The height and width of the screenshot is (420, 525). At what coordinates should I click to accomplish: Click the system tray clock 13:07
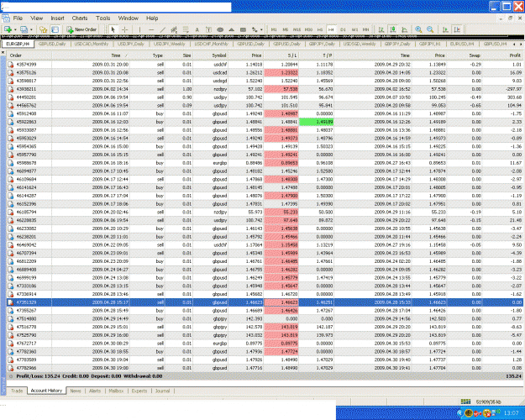pyautogui.click(x=511, y=413)
